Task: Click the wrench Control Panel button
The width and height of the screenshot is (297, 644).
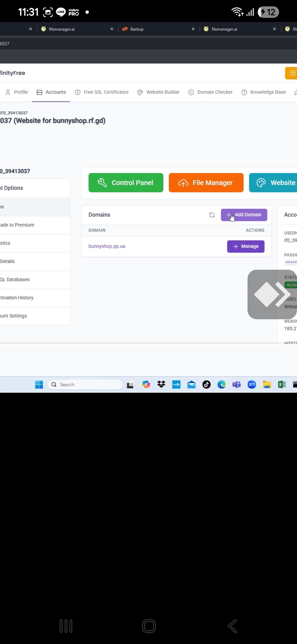Action: [126, 183]
